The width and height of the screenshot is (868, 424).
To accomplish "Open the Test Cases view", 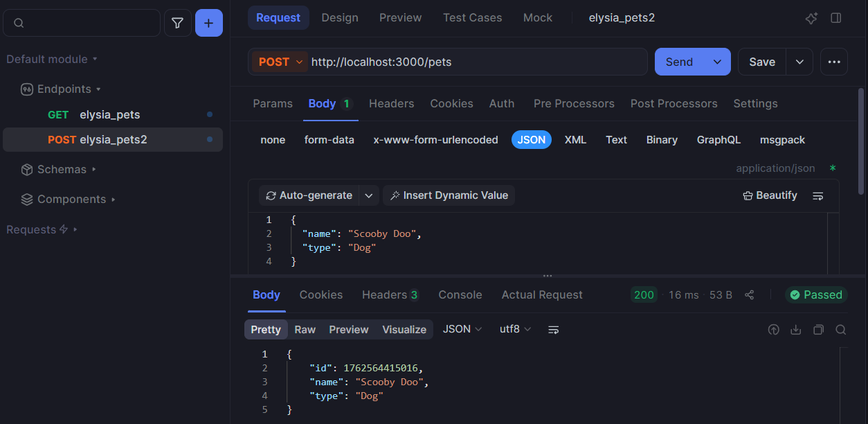I will point(472,17).
